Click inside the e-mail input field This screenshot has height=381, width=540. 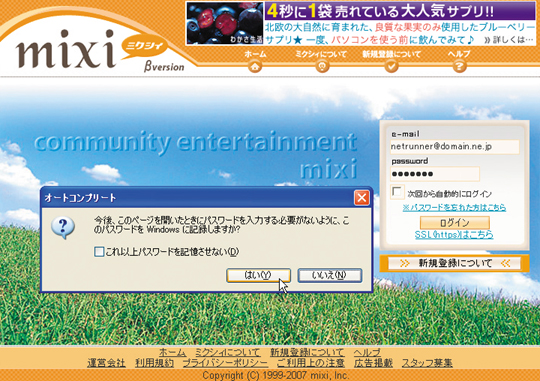455,146
